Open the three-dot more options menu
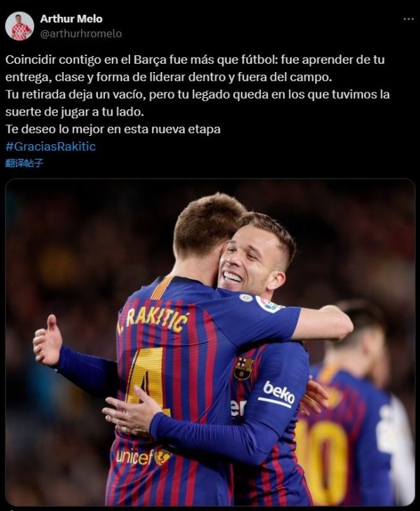 click(408, 19)
